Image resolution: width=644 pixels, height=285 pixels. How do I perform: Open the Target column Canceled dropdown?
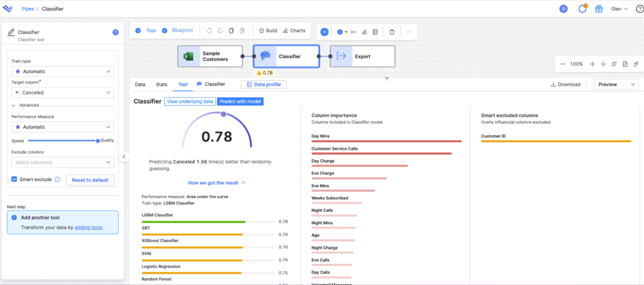[x=63, y=92]
